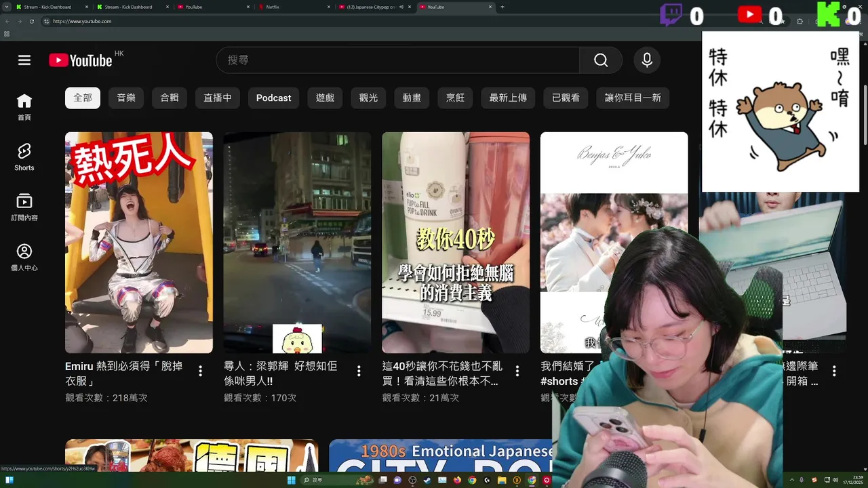Image resolution: width=868 pixels, height=488 pixels.
Task: Click the browser forward arrow
Action: (19, 21)
